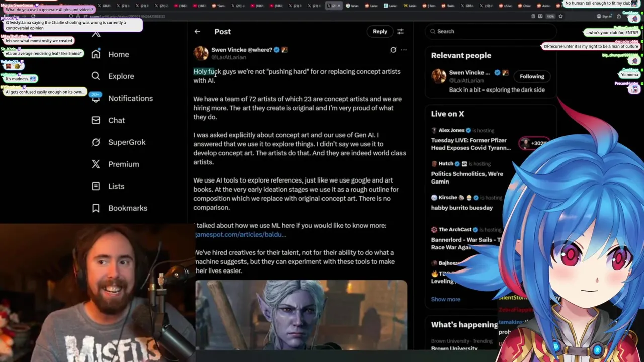644x362 pixels.
Task: Click the Grok explain icon on the post
Action: (x=393, y=50)
